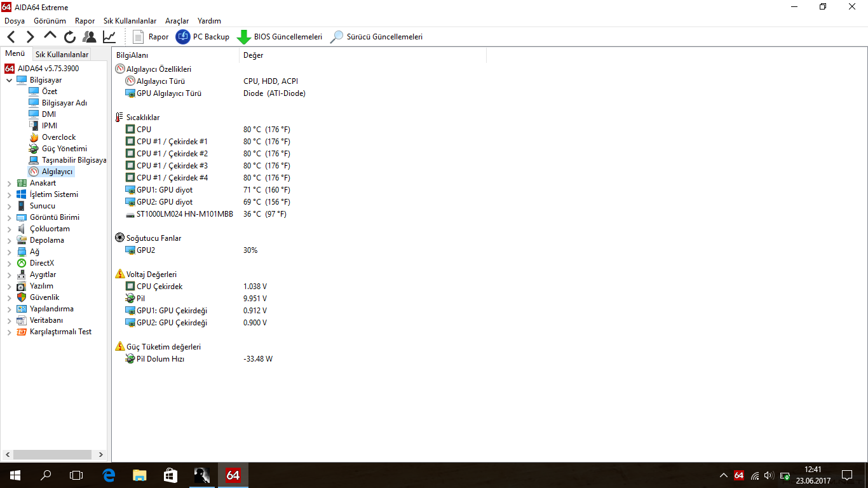Open BIOS Güncellemeleri
Viewport: 868px width, 488px height.
point(280,37)
